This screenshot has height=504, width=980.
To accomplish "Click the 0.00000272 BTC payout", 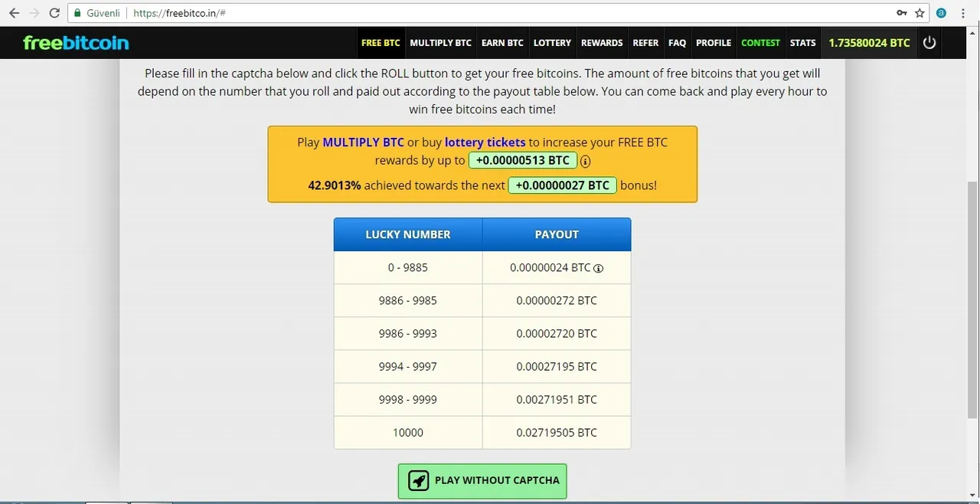I will point(557,301).
